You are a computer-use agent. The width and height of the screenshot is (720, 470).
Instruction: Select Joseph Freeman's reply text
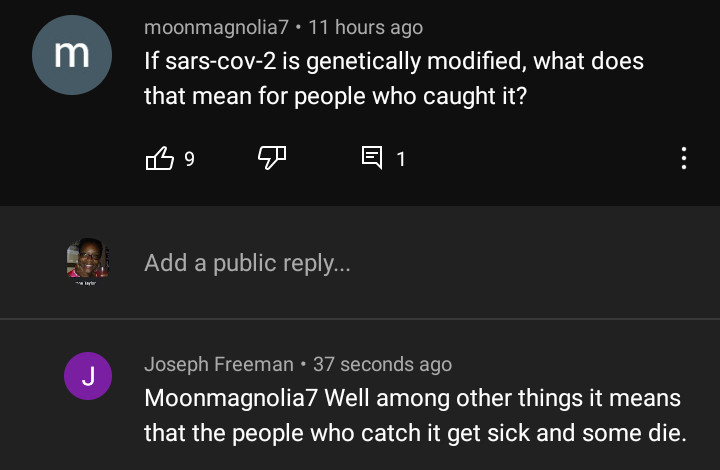click(x=412, y=416)
